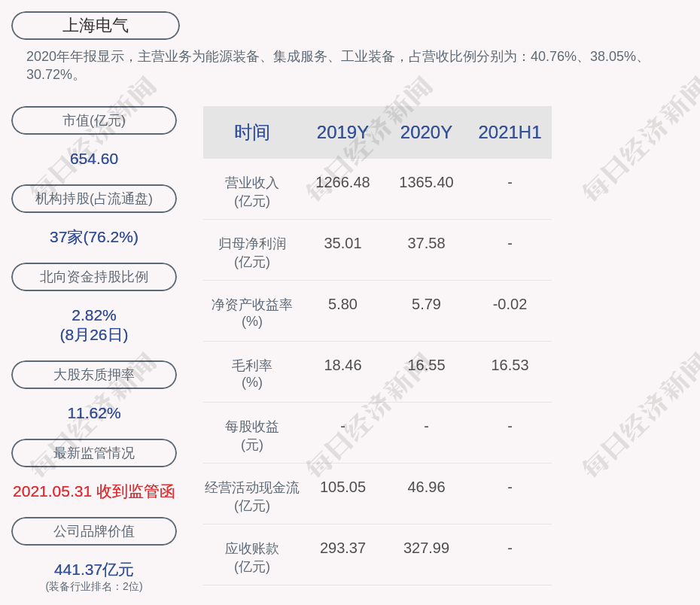Click the gross margin value 16.55

[x=426, y=366]
